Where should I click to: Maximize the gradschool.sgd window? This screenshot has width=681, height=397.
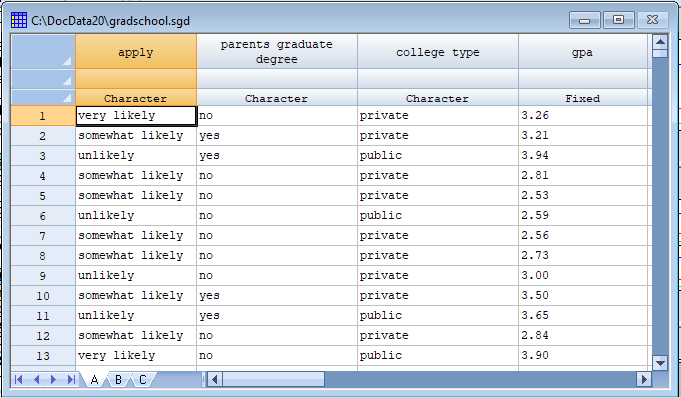pos(618,20)
